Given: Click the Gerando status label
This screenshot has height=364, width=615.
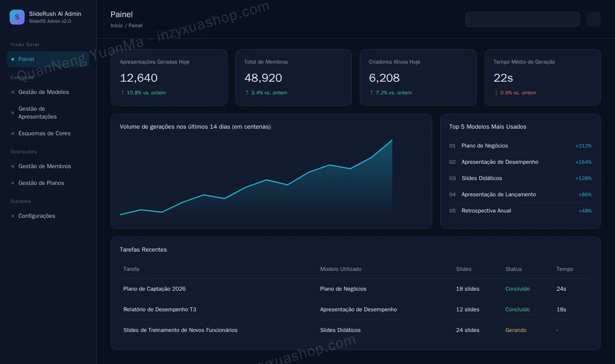Looking at the screenshot, I should click(x=516, y=330).
